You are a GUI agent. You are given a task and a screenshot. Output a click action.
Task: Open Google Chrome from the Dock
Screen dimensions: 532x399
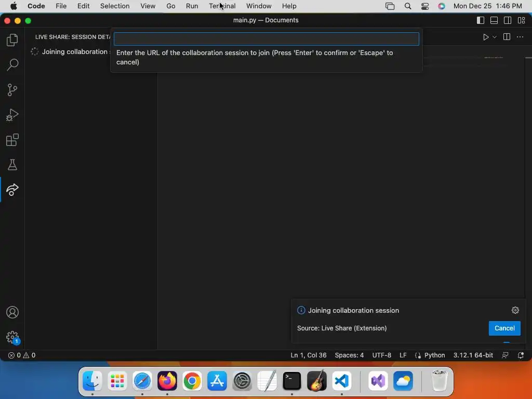point(192,381)
